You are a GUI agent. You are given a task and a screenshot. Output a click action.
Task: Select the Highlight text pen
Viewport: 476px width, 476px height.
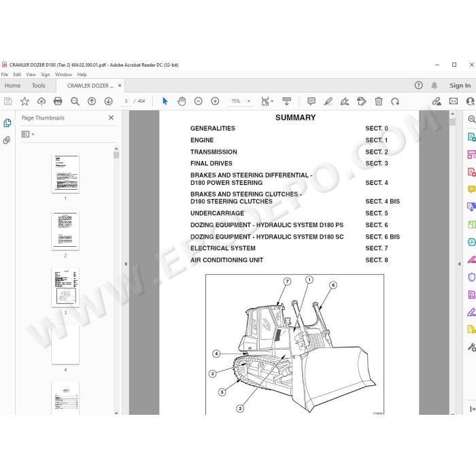tap(328, 101)
